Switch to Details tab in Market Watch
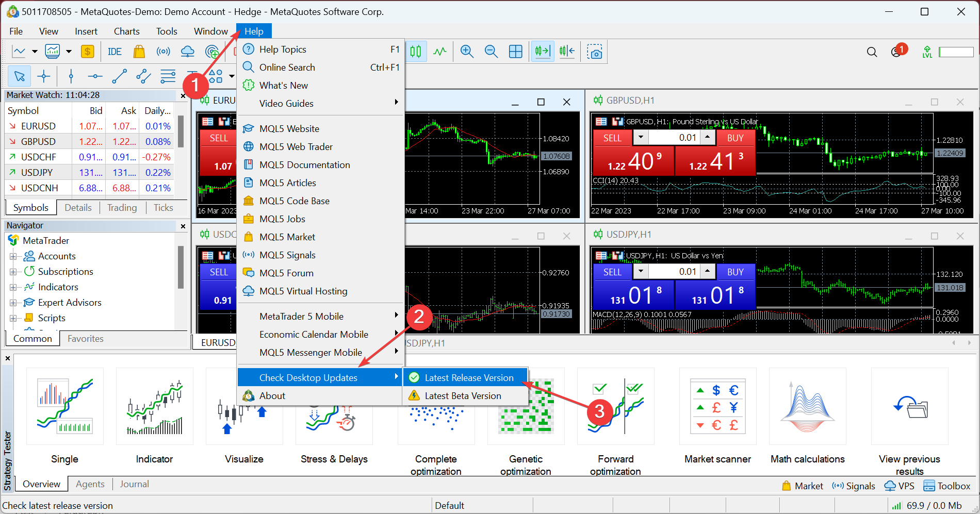The height and width of the screenshot is (514, 980). point(78,208)
